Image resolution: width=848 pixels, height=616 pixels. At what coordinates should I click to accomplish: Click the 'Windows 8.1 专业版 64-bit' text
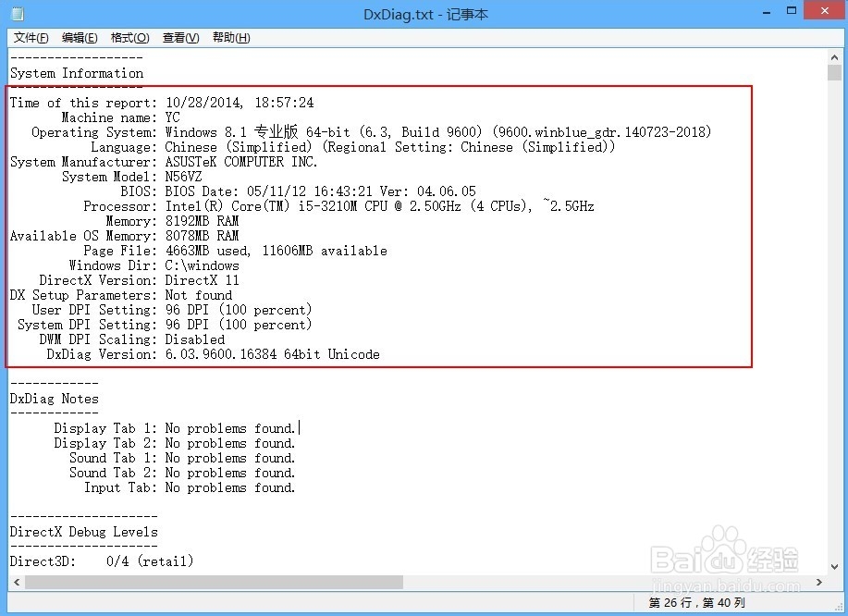[257, 132]
